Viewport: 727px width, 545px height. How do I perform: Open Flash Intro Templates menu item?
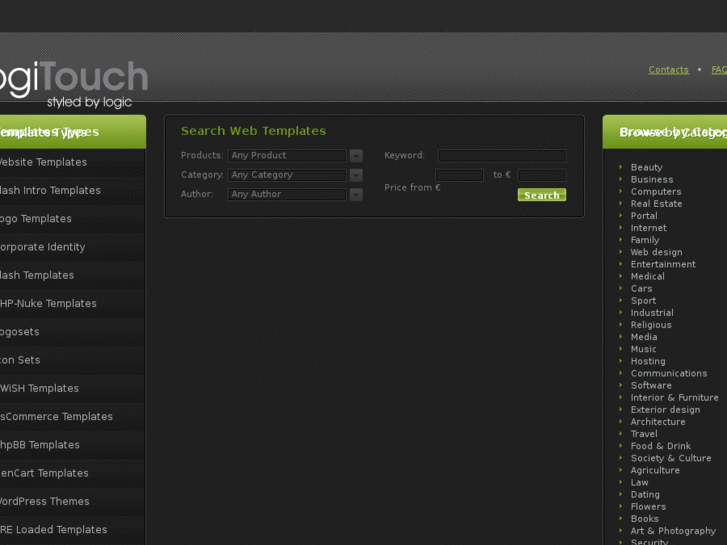pyautogui.click(x=72, y=191)
